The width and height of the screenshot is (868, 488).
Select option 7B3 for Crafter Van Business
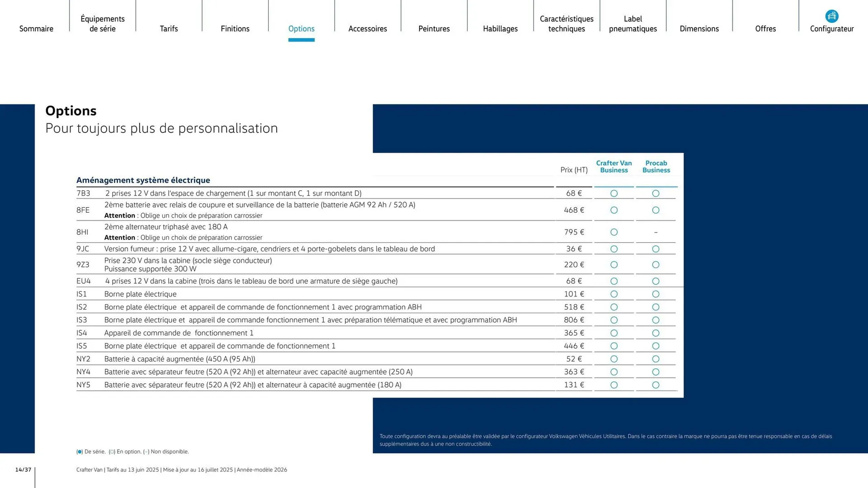(614, 193)
